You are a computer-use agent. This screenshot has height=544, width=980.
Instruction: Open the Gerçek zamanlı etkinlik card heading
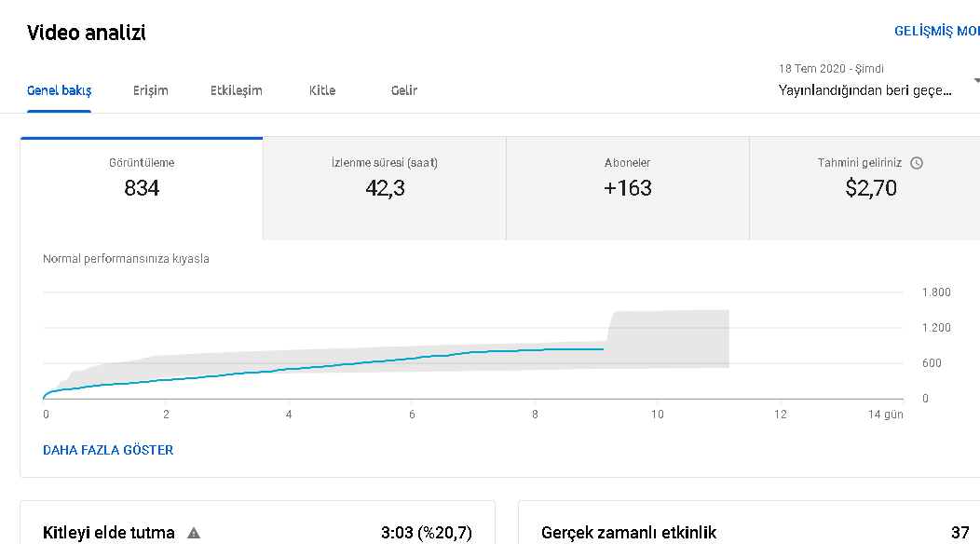629,533
